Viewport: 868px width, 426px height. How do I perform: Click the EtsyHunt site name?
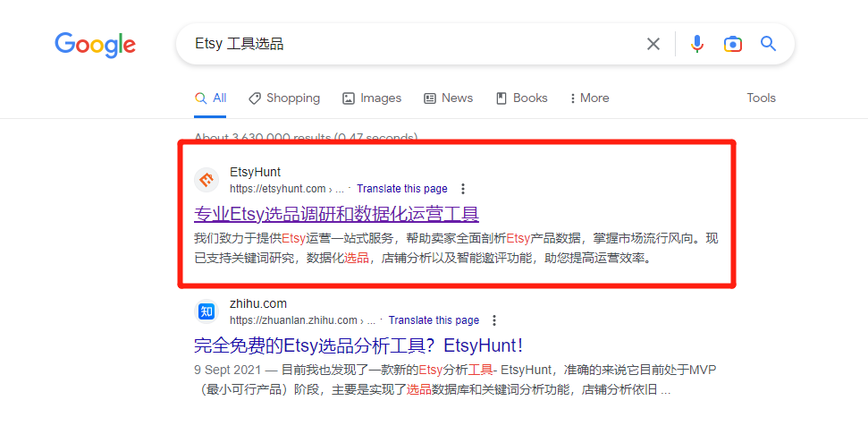click(x=255, y=173)
